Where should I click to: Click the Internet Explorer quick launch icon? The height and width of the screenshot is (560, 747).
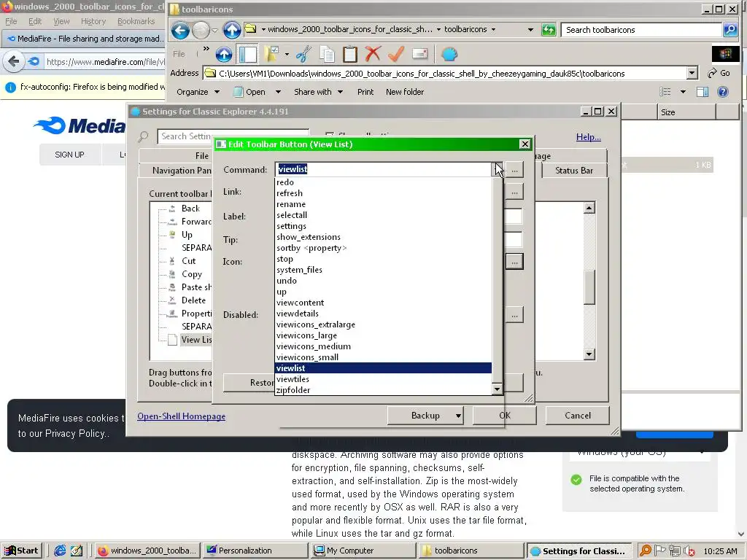(x=60, y=551)
